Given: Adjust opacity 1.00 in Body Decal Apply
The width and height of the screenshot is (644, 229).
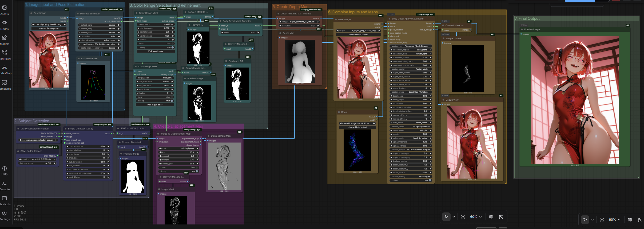Looking at the screenshot, I should pyautogui.click(x=411, y=134).
